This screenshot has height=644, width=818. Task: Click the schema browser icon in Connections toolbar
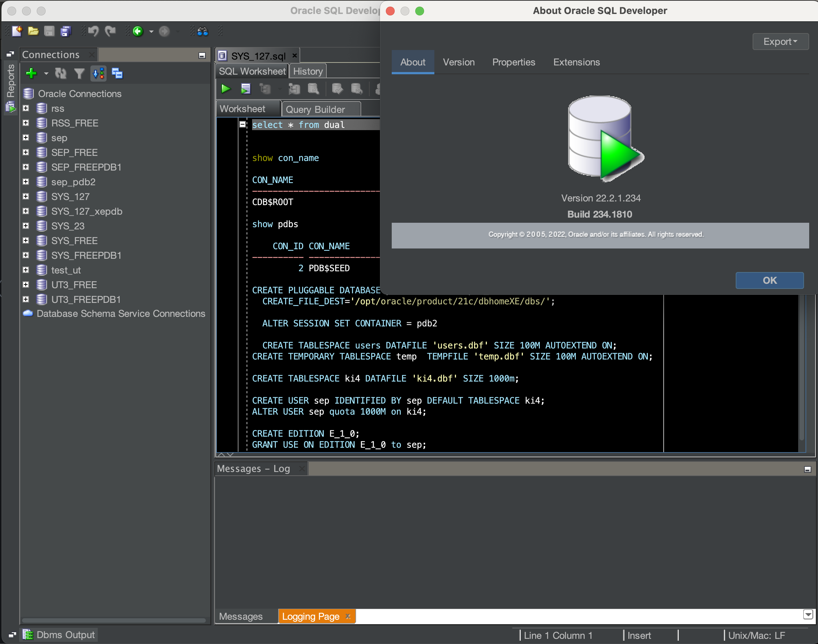[98, 74]
